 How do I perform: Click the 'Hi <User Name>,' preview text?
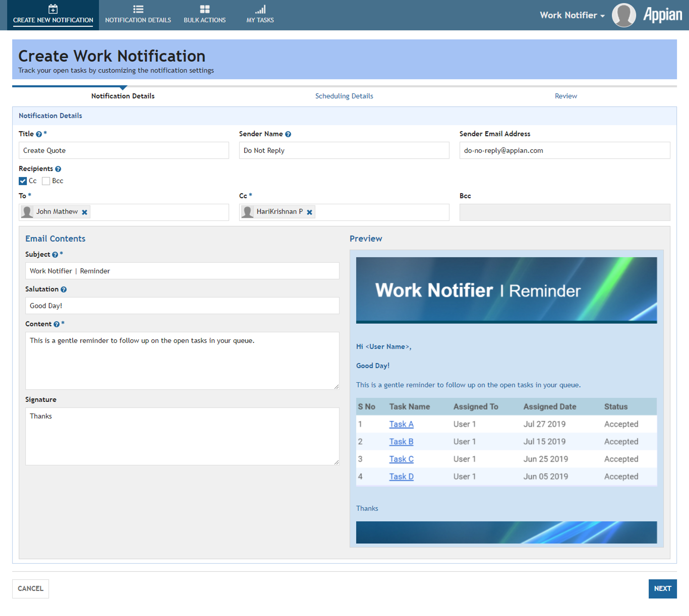click(384, 347)
